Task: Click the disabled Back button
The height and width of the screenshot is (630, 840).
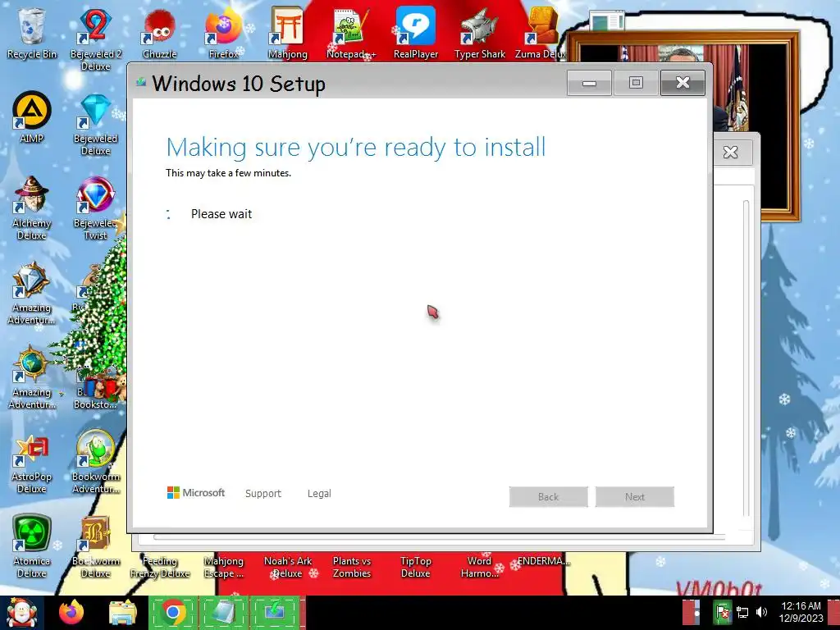Action: [x=548, y=496]
